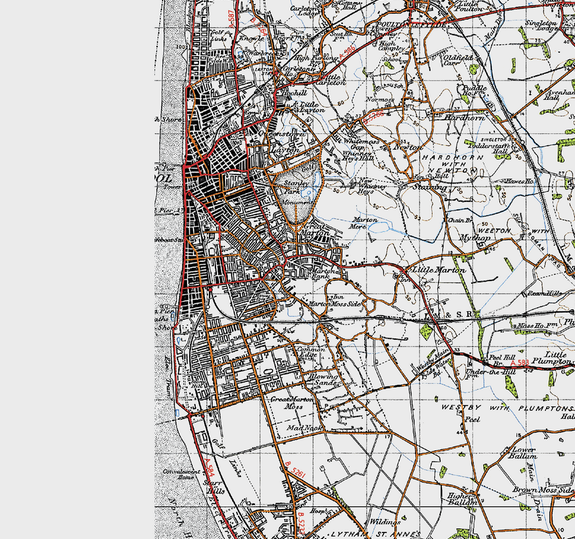The width and height of the screenshot is (575, 539).
Task: Select the red 'A.587' road number
Action: (x=231, y=18)
